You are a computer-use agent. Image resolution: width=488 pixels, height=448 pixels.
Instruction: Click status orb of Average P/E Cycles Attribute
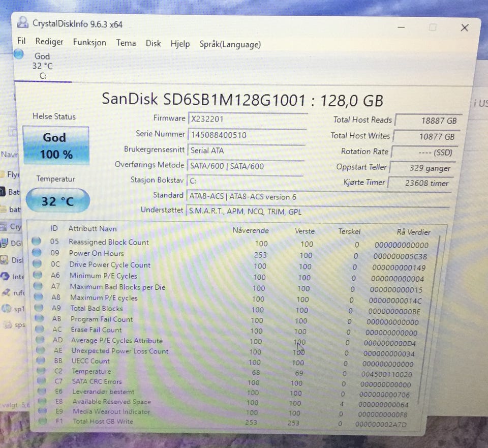pos(40,339)
